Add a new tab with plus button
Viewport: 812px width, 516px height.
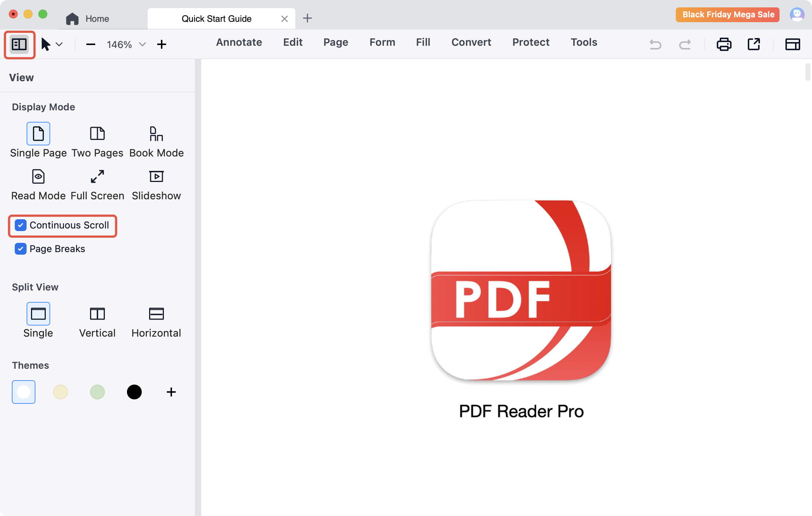307,18
